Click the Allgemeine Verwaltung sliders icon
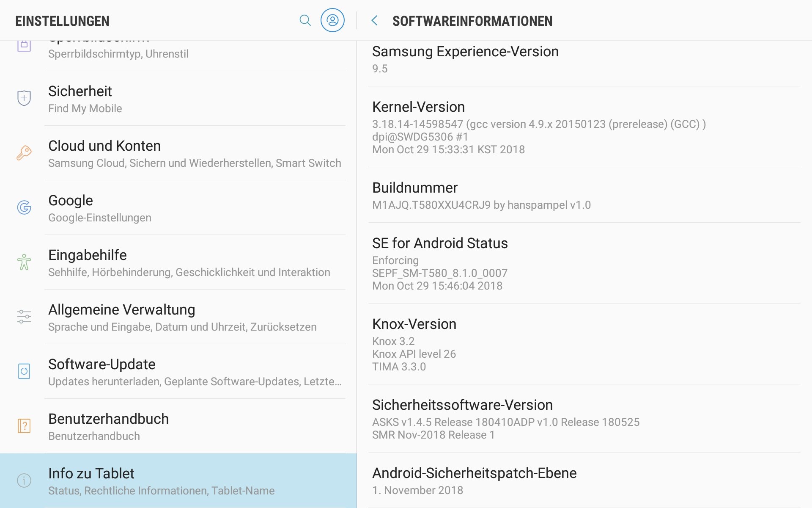The width and height of the screenshot is (812, 508). click(x=24, y=317)
